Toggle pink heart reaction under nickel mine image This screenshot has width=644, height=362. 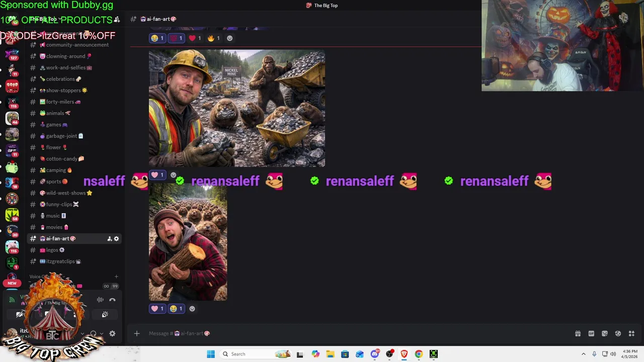[157, 175]
